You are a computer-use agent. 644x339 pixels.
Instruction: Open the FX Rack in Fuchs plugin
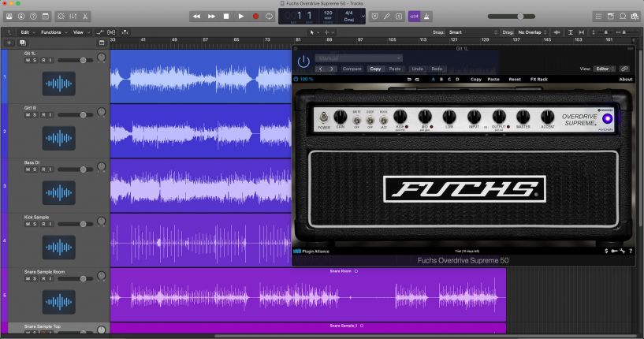539,80
